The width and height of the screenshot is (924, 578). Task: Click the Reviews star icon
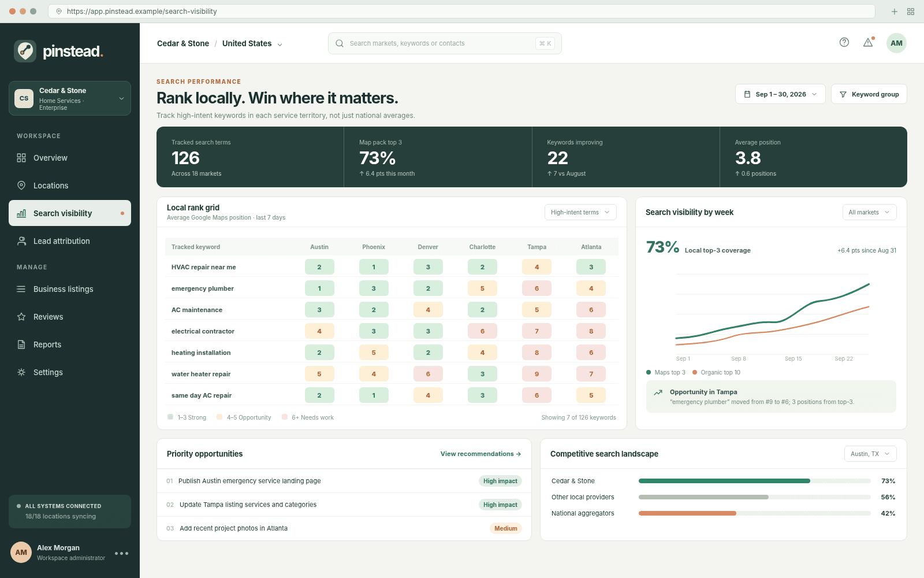pos(21,317)
